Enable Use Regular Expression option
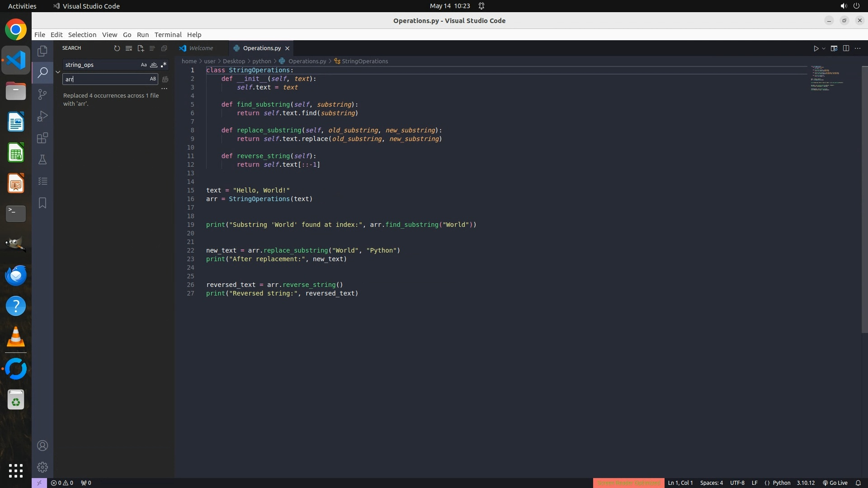 coord(164,65)
